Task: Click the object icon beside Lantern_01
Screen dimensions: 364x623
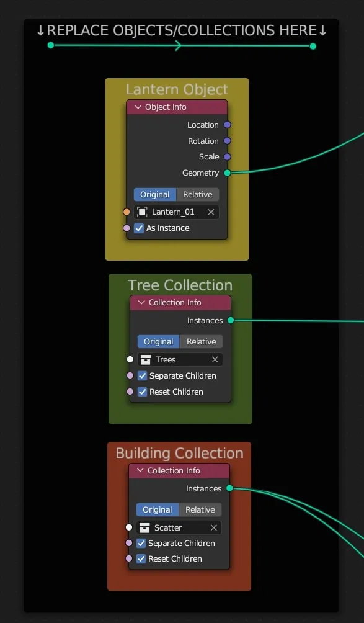Action: [x=143, y=212]
